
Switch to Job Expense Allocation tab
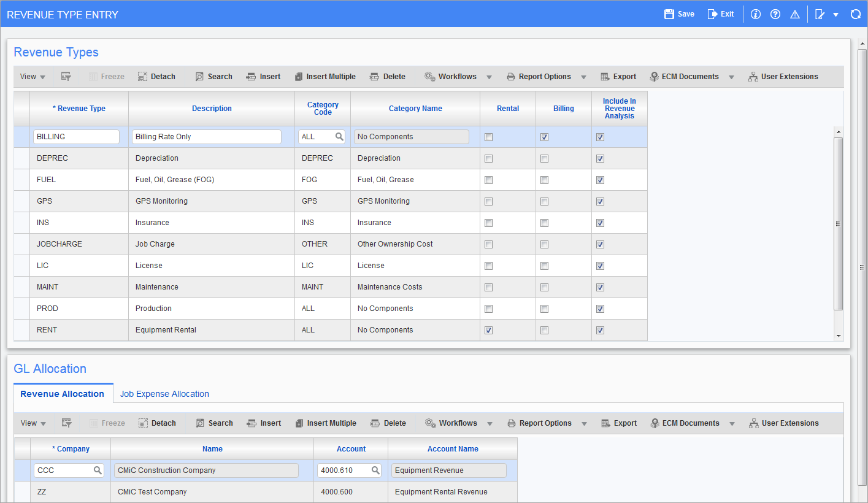pos(164,394)
